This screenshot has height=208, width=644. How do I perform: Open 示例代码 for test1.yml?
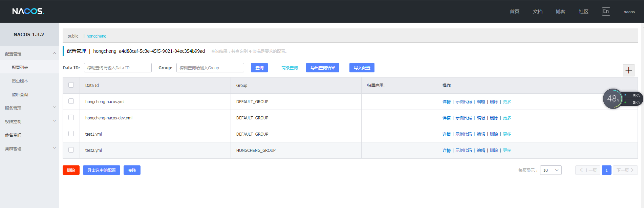[x=464, y=134]
